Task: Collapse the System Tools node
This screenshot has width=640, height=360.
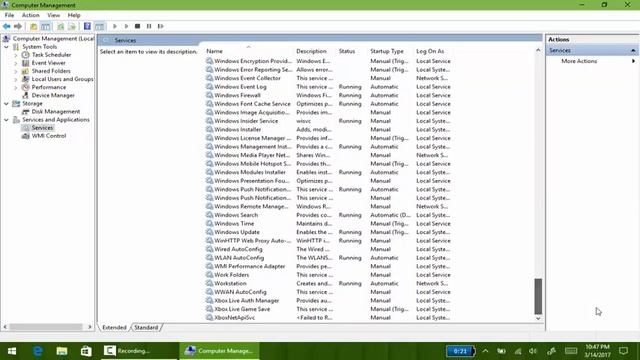Action: click(x=6, y=47)
